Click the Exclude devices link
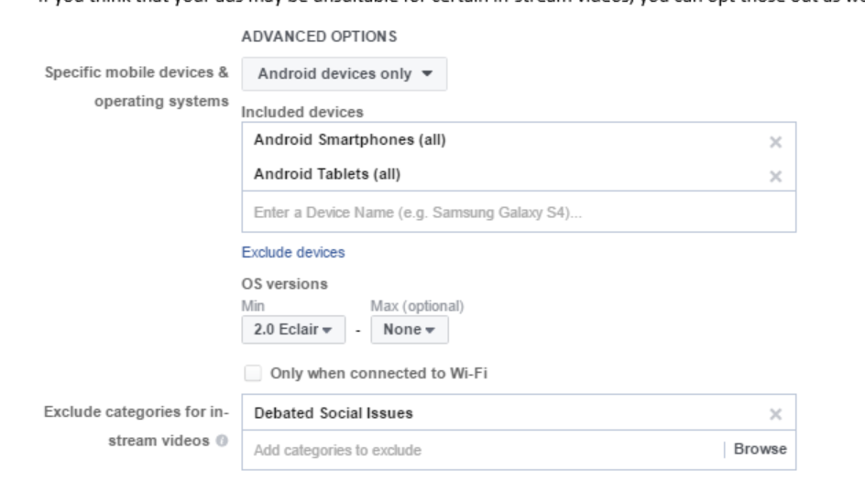This screenshot has height=504, width=865. (x=292, y=252)
